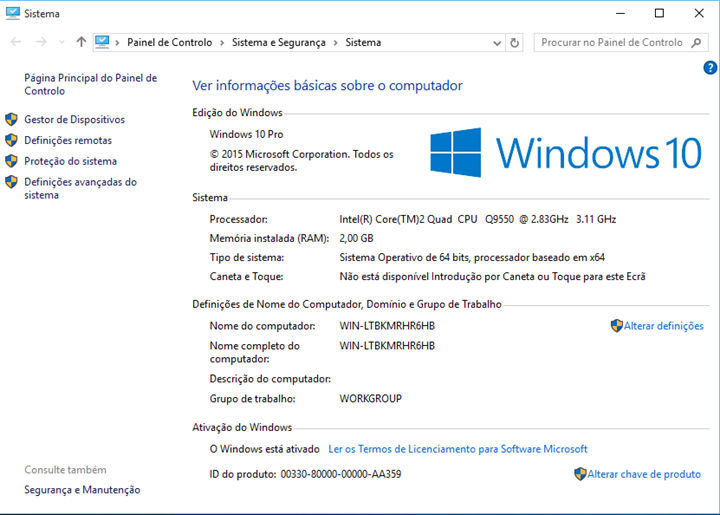Viewport: 720px width, 515px height.
Task: Expand chevron after Painel de Controlo breadcrumb
Action: point(222,43)
